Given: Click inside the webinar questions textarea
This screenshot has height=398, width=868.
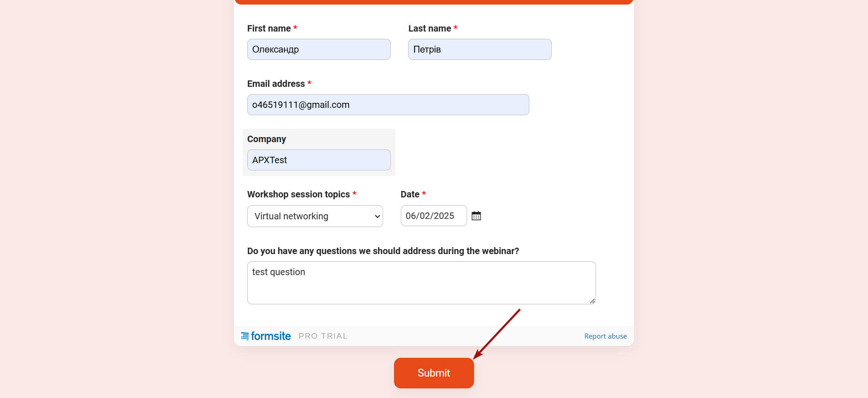Looking at the screenshot, I should (421, 283).
